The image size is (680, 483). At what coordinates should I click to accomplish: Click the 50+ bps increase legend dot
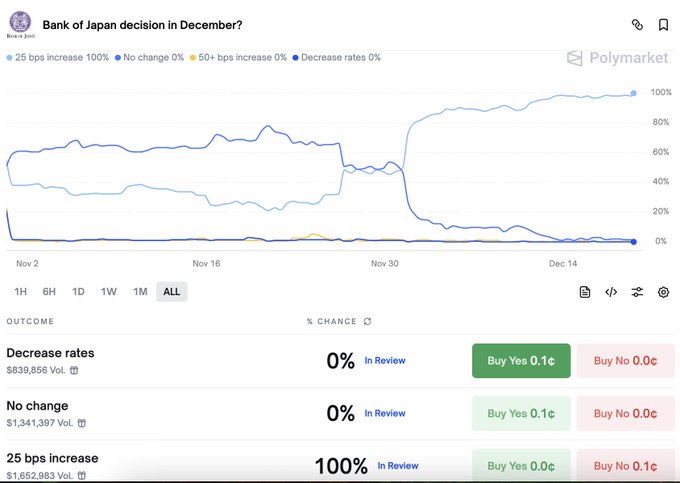[x=194, y=58]
